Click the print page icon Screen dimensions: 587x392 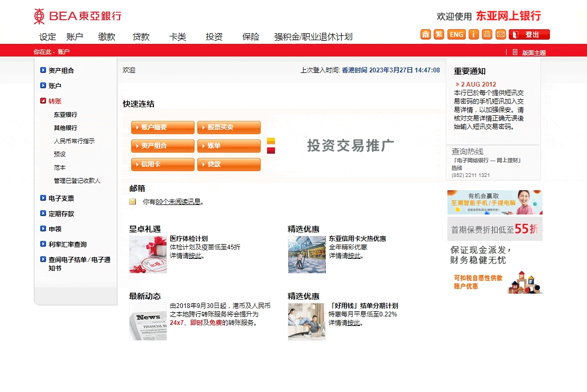(x=487, y=34)
